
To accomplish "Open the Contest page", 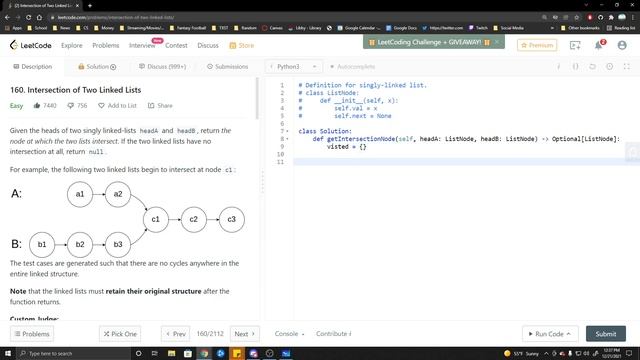I will [x=176, y=45].
